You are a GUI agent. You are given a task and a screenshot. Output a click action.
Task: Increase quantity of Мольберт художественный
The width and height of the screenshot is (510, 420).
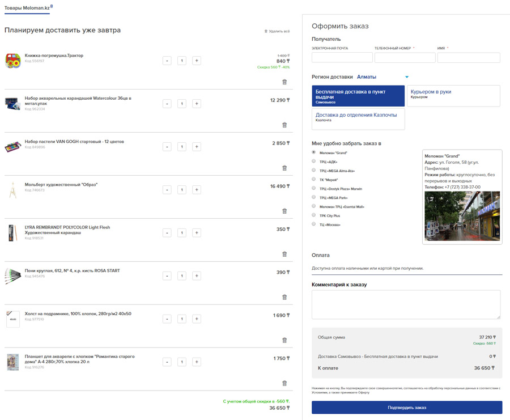(x=197, y=190)
